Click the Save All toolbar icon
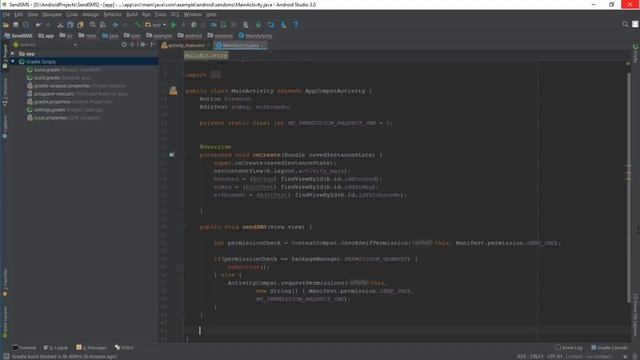 pos(16,25)
